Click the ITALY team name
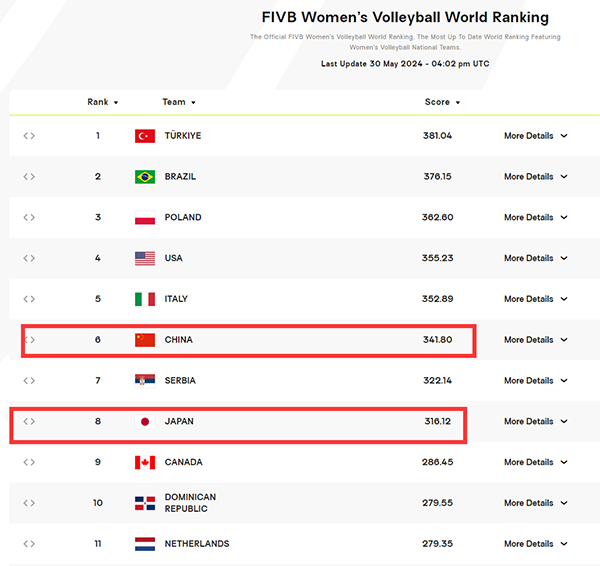600x566 pixels. [x=176, y=299]
